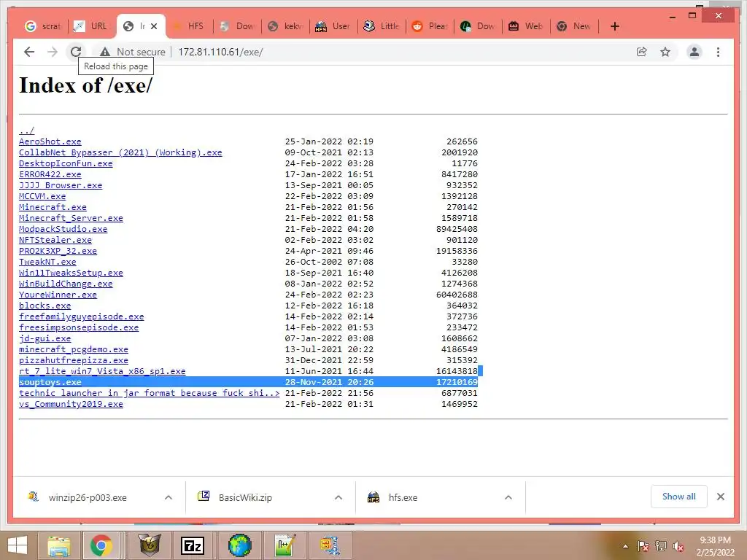Click technic launcher in jar format link

(149, 393)
